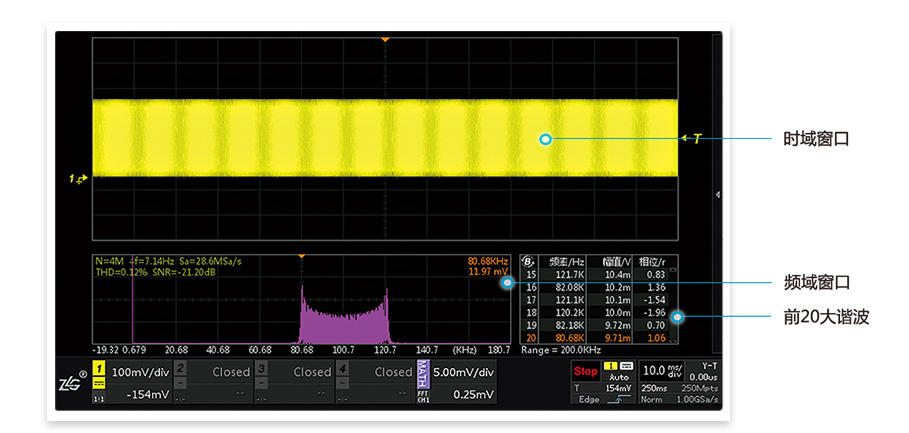Click channel 2 Closed status
The height and width of the screenshot is (433, 909).
pos(231,372)
